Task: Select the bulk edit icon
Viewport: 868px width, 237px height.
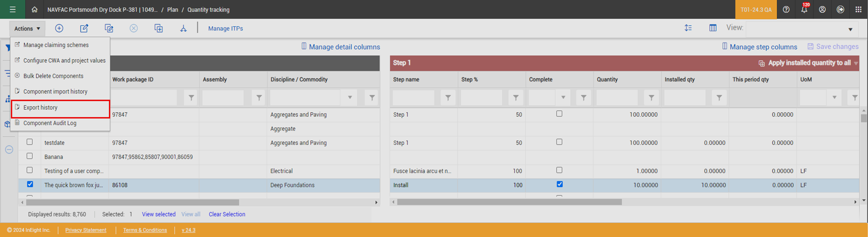Action: 109,28
